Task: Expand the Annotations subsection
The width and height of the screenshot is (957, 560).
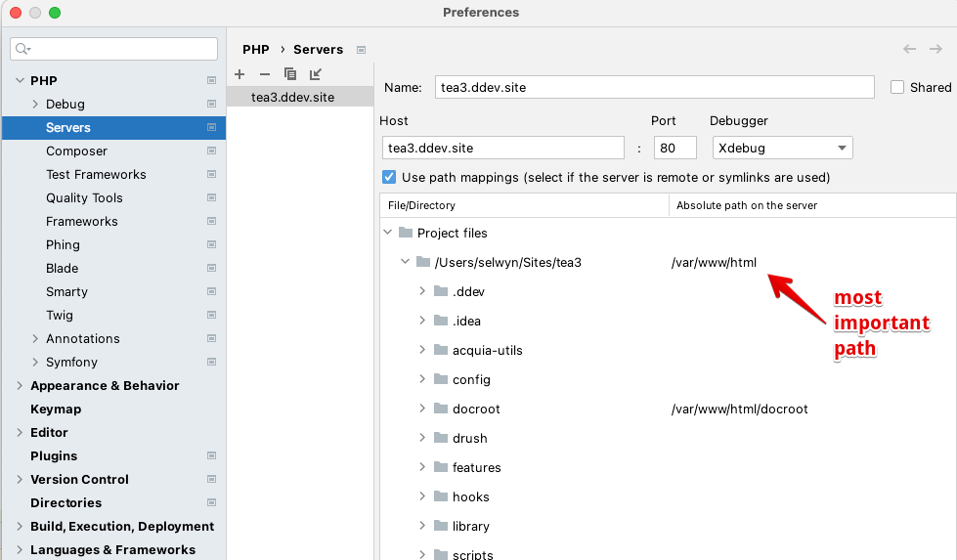Action: (35, 338)
